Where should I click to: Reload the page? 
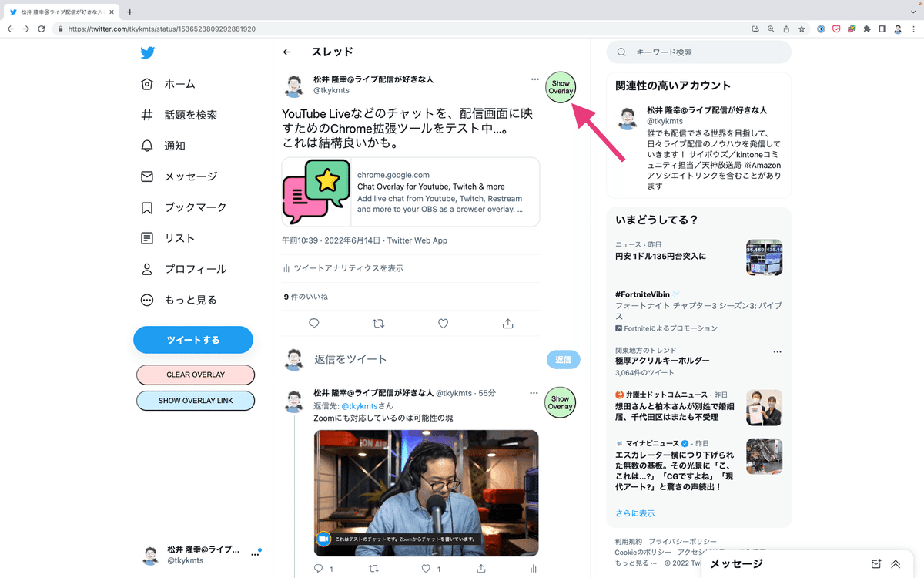[42, 29]
